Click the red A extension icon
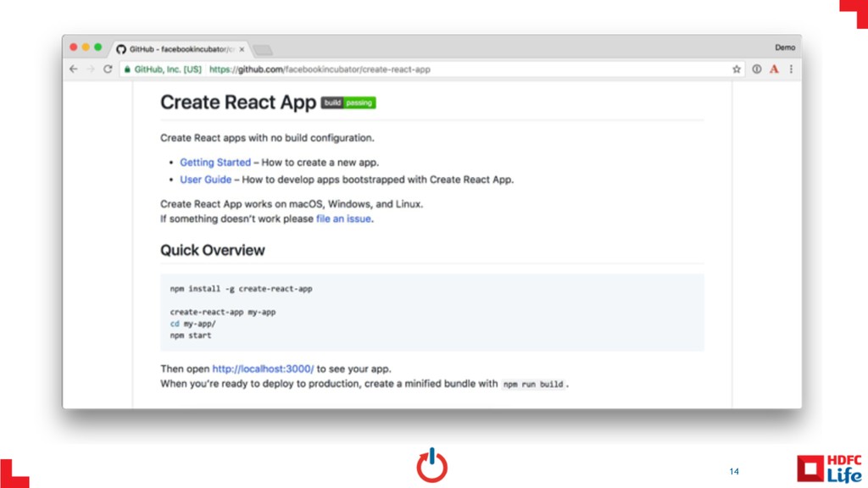 click(x=774, y=69)
